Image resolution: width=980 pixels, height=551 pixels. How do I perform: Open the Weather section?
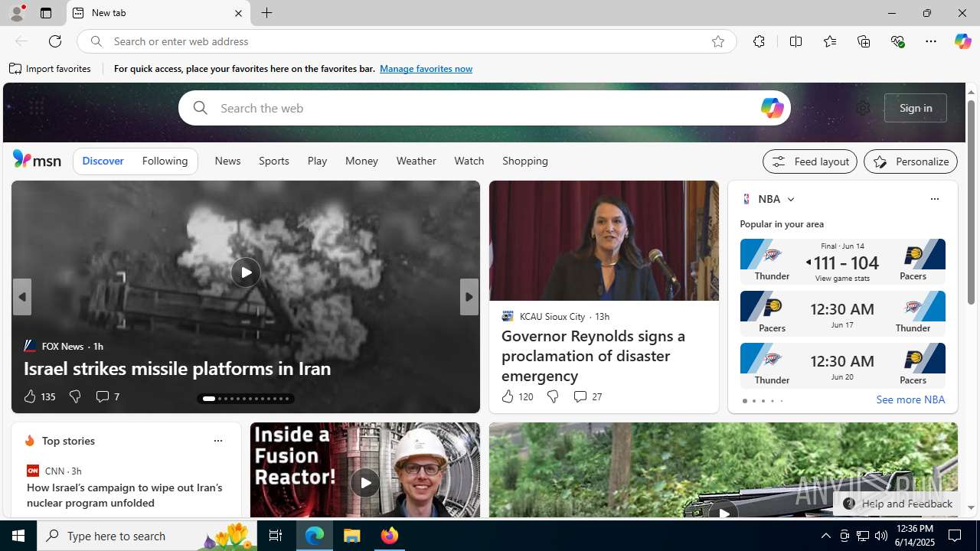[416, 161]
